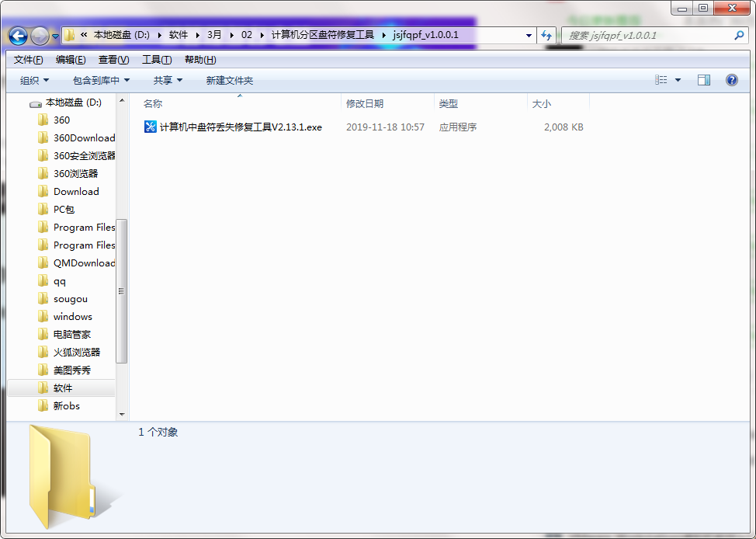The image size is (756, 539).
Task: Click the exe file's wrench icon
Action: 151,127
